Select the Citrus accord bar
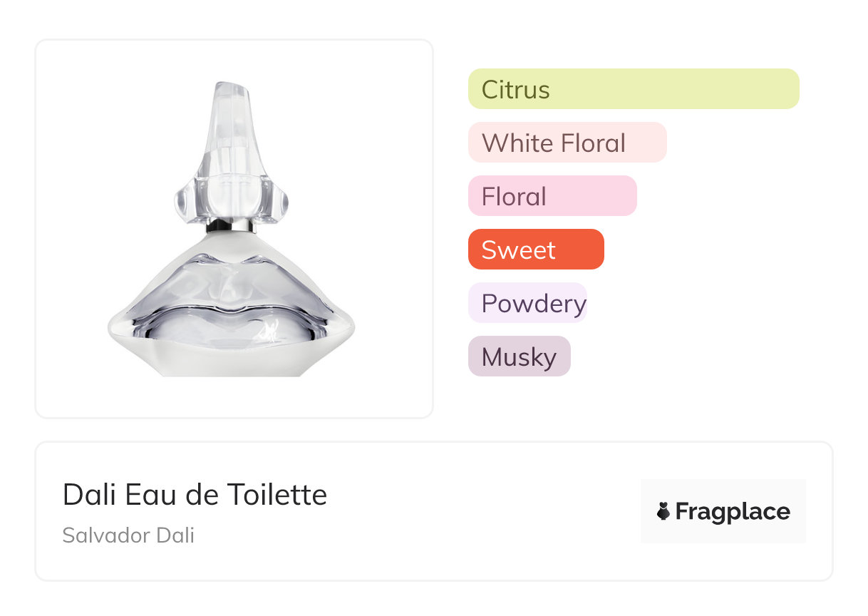 pyautogui.click(x=633, y=89)
